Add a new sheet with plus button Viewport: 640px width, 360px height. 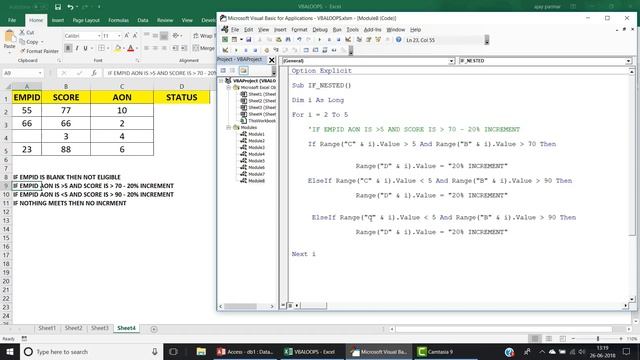[x=154, y=329]
